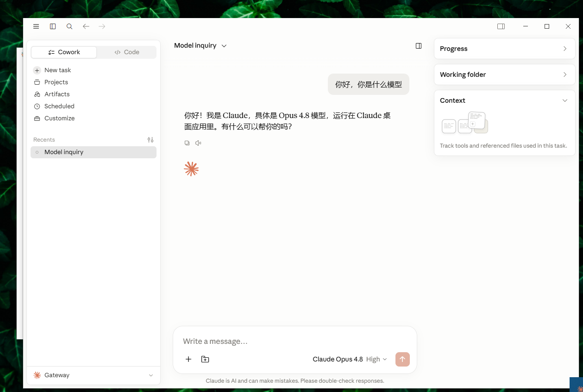Click the split view icon beside chat title
583x392 pixels.
tap(419, 46)
